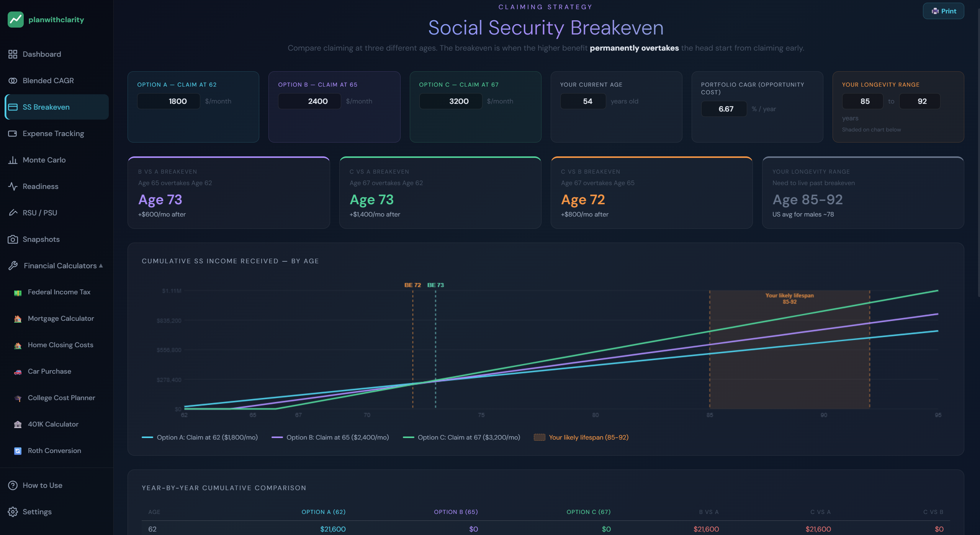This screenshot has height=535, width=980.
Task: Click the How to Use help icon
Action: 13,486
